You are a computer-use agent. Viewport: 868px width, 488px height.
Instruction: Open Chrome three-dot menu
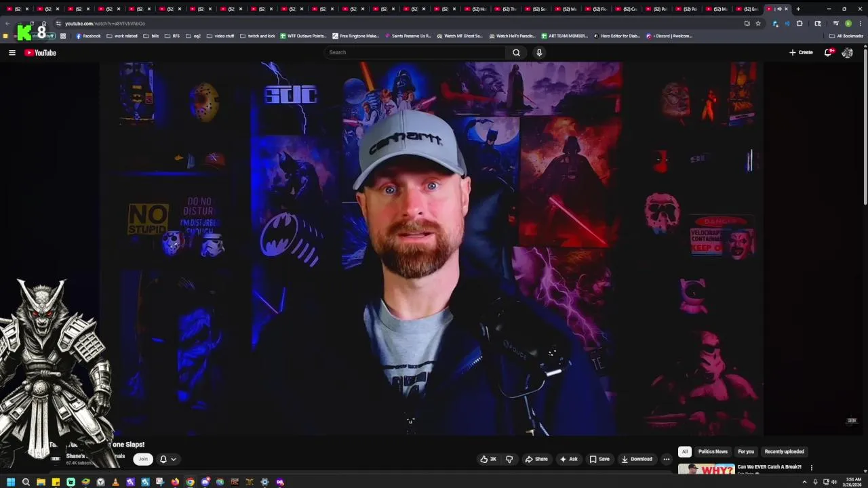tap(860, 23)
